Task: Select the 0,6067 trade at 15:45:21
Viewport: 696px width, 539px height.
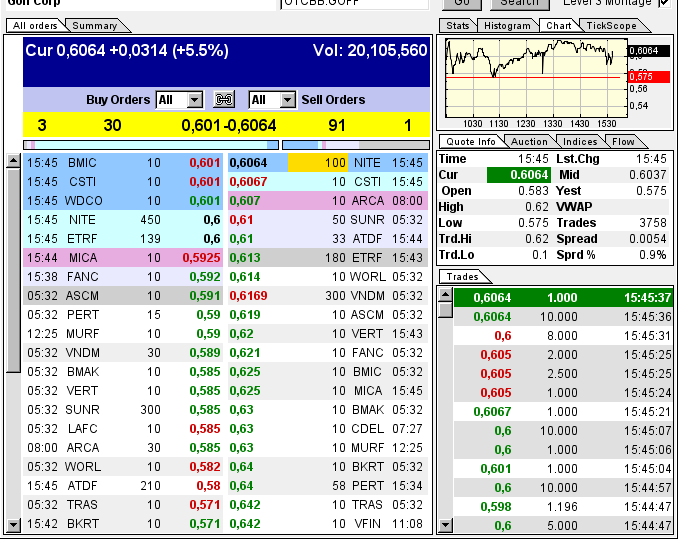Action: [563, 412]
